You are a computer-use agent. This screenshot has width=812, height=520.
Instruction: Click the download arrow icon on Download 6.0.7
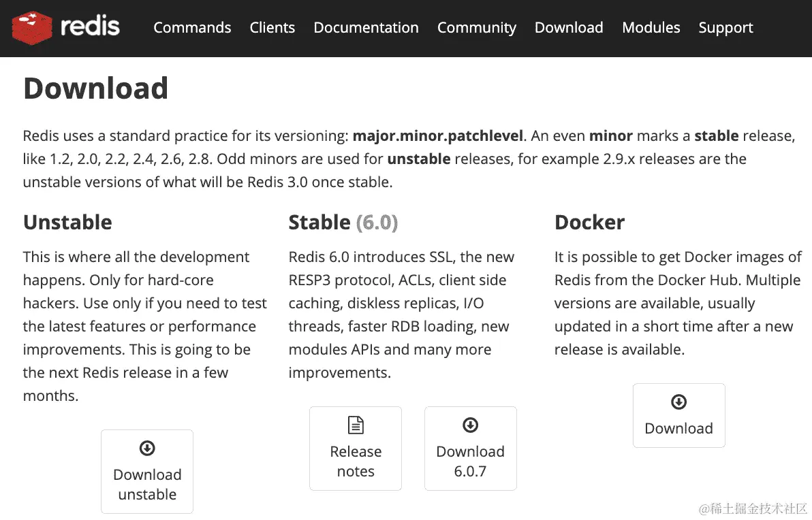pyautogui.click(x=470, y=425)
